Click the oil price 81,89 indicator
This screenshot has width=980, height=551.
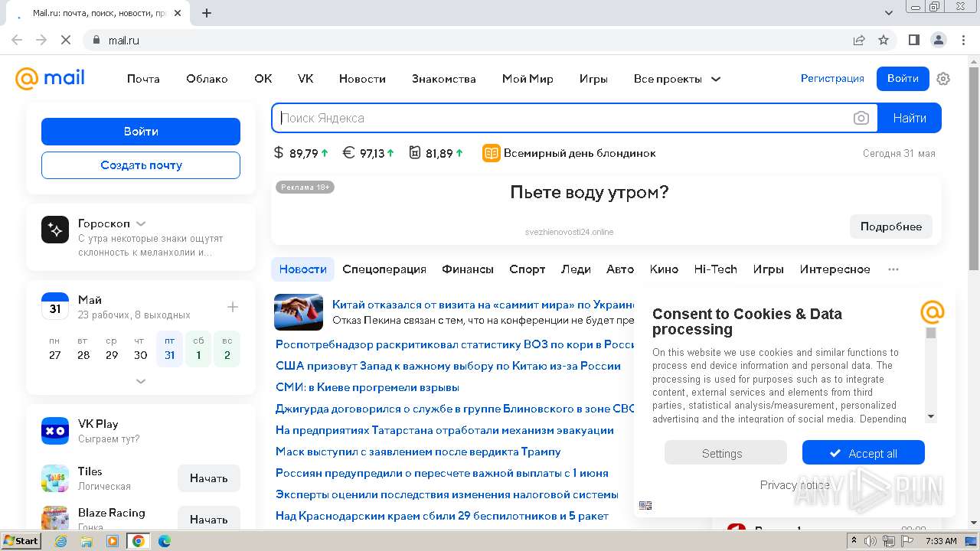click(436, 153)
